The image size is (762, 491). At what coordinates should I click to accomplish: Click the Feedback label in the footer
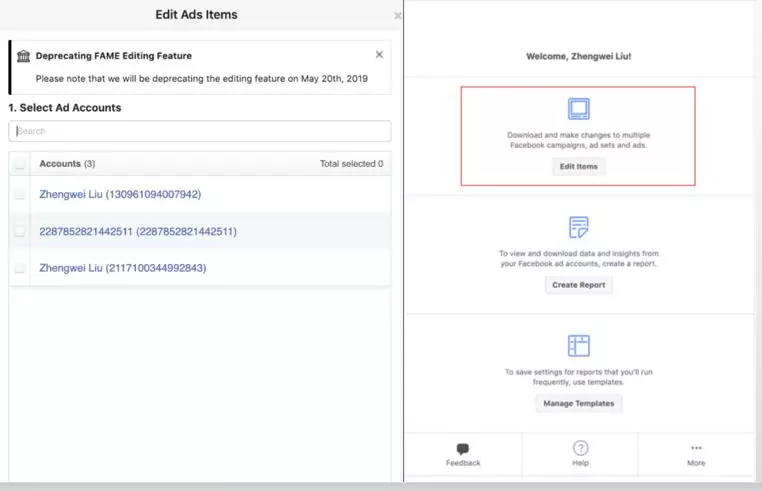(463, 463)
